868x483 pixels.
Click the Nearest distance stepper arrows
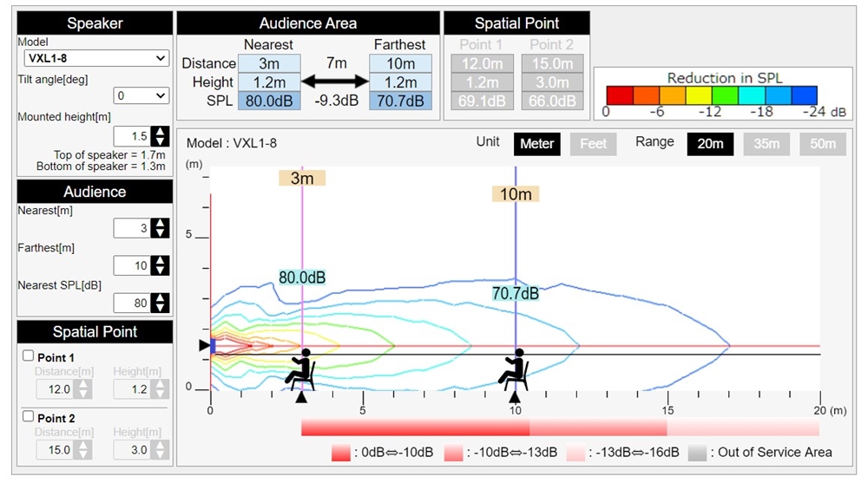(x=160, y=227)
